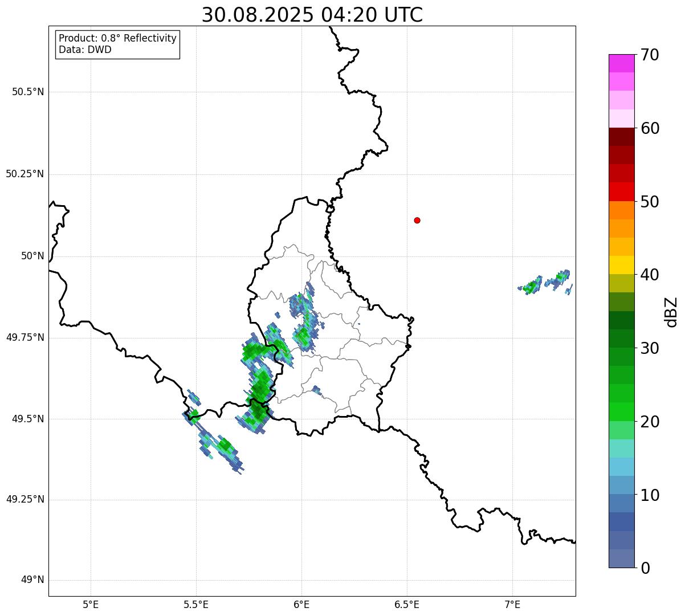
Task: Click the bright red 50 dBZ colorbar swatch
Action: [622, 192]
